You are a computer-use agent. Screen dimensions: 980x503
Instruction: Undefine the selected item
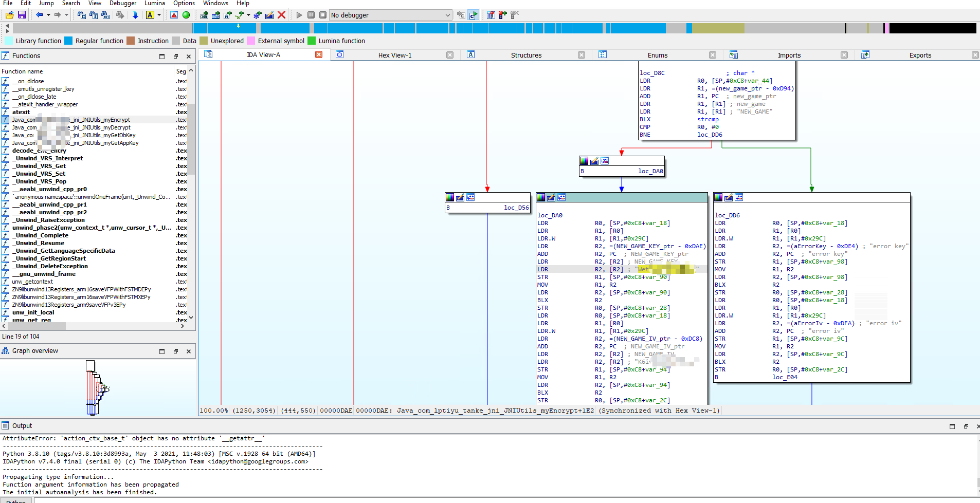tap(282, 15)
